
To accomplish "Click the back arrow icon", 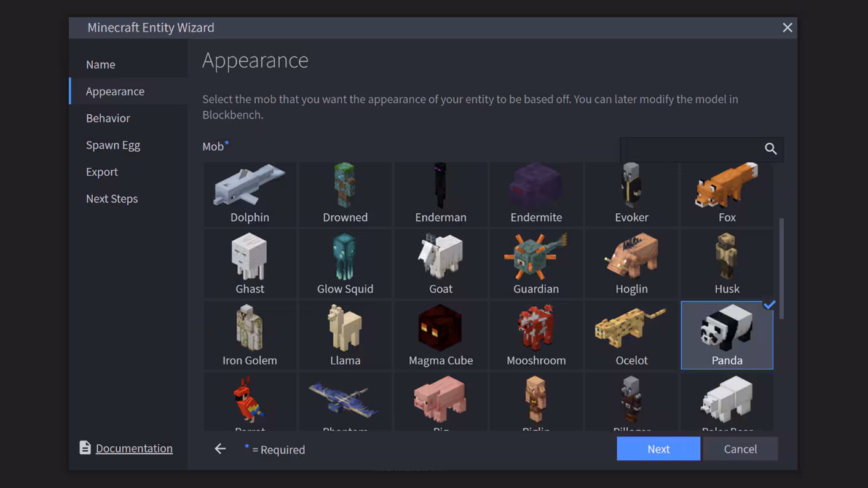I will (220, 449).
